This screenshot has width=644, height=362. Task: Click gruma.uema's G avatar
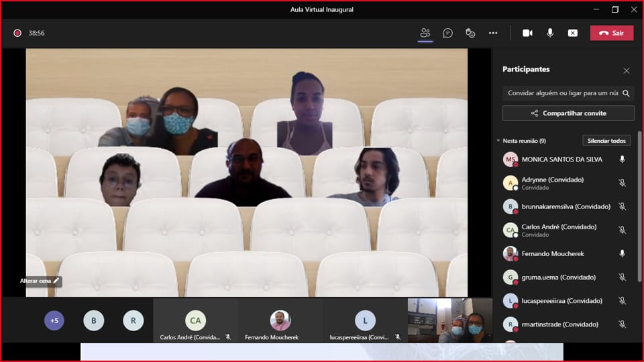pos(510,277)
